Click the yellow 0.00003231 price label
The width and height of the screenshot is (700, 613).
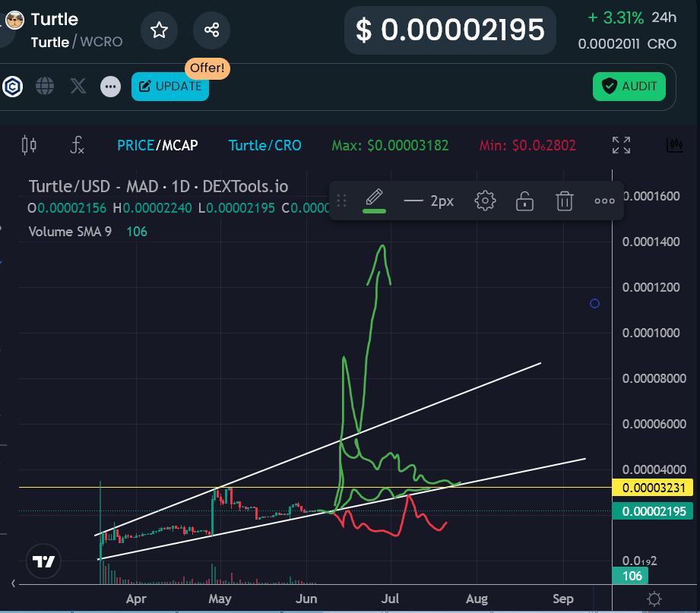coord(652,488)
